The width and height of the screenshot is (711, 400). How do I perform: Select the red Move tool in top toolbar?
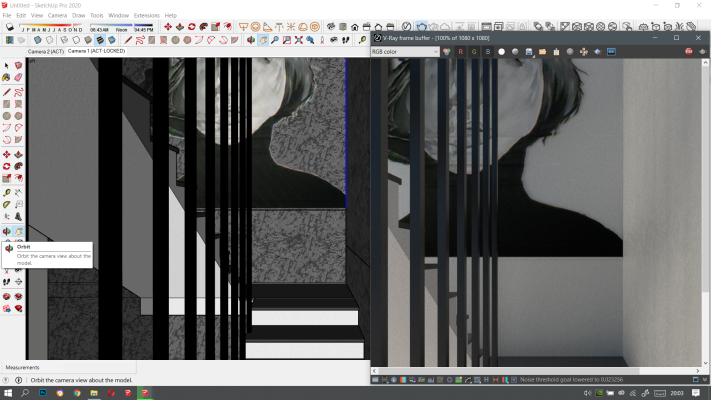(x=168, y=27)
